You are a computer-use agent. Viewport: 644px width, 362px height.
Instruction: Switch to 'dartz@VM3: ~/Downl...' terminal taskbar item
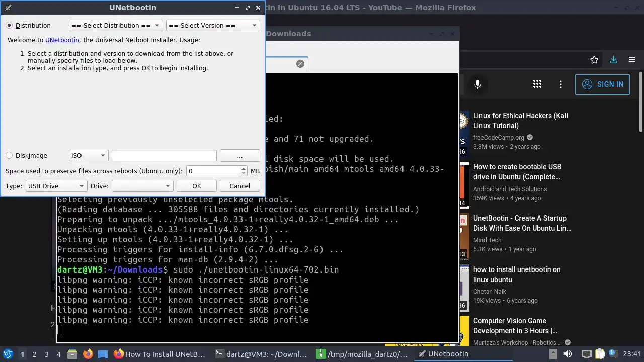click(x=261, y=354)
